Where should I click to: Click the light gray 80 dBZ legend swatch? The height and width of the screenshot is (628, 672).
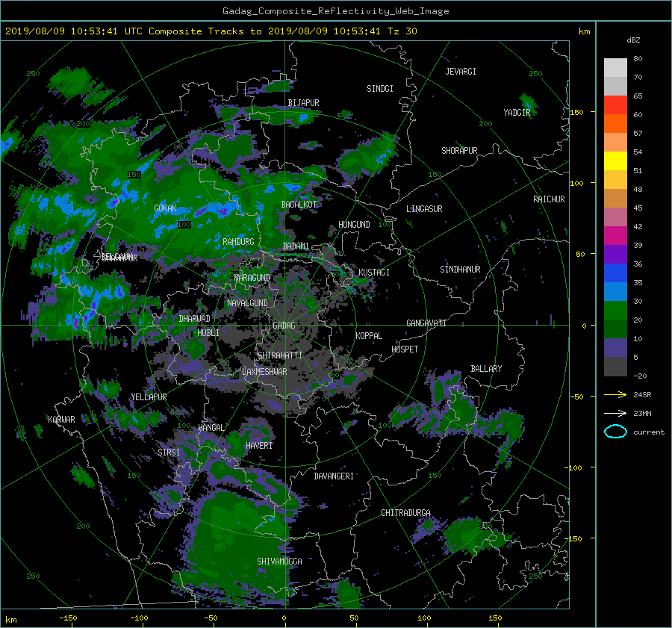(x=615, y=67)
